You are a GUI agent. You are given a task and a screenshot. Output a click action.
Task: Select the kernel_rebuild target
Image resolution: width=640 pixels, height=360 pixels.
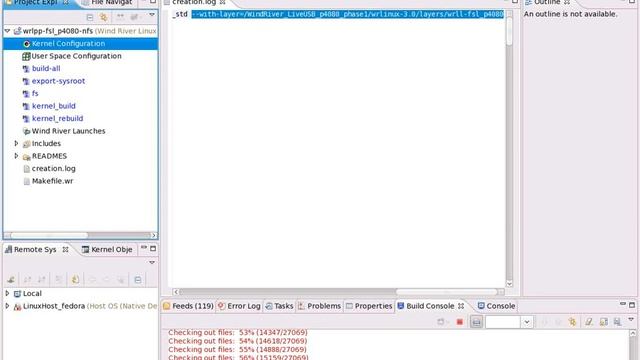pos(58,119)
